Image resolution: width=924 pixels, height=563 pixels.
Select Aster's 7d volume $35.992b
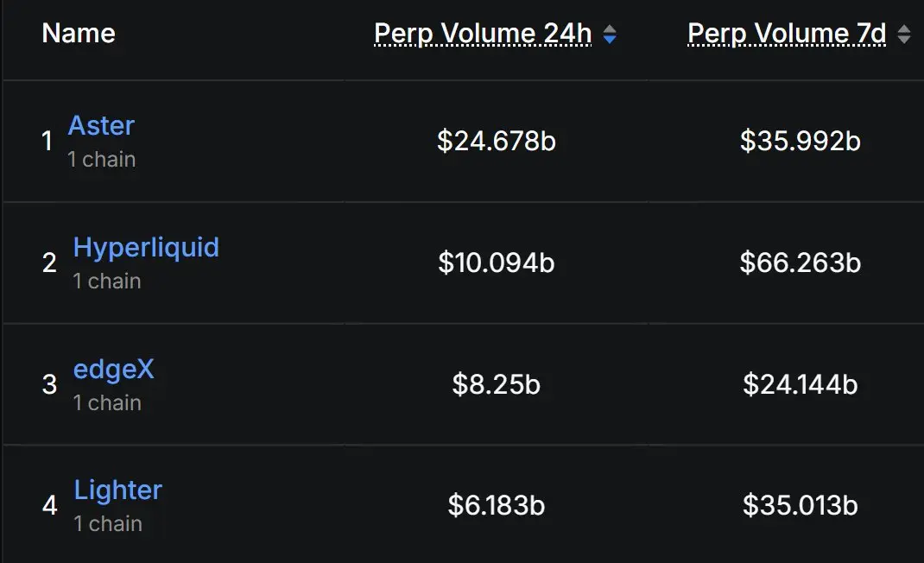[801, 141]
